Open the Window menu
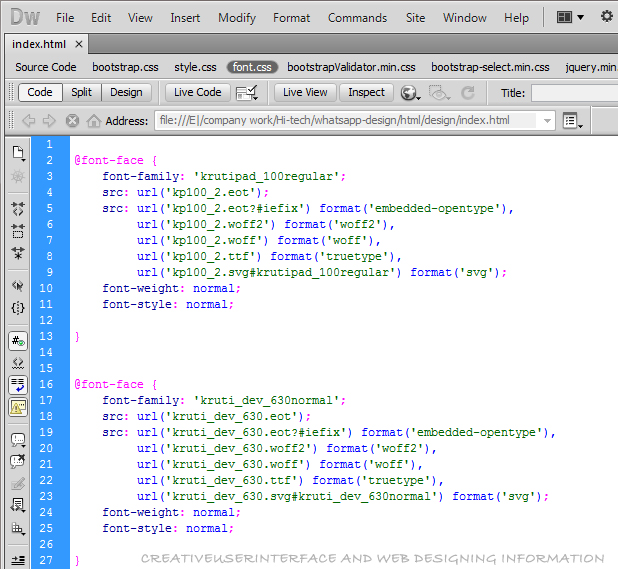The image size is (618, 569). [465, 18]
